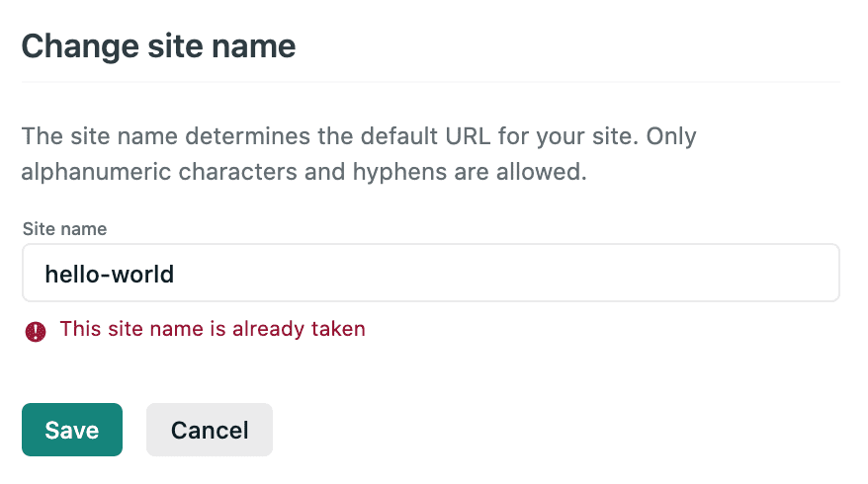The image size is (868, 484).
Task: Click empty space inside the Site name box
Action: [x=498, y=273]
